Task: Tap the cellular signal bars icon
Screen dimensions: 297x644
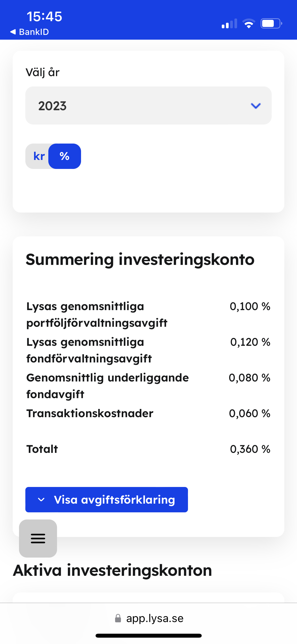Action: click(229, 24)
